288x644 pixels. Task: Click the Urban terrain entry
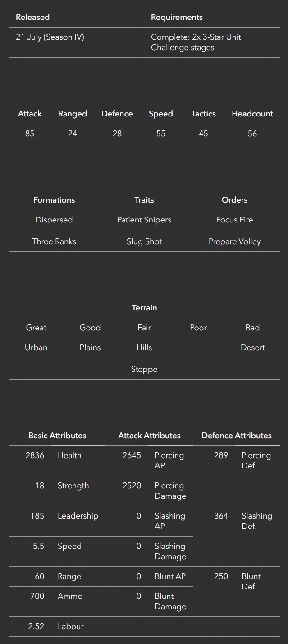pyautogui.click(x=36, y=347)
